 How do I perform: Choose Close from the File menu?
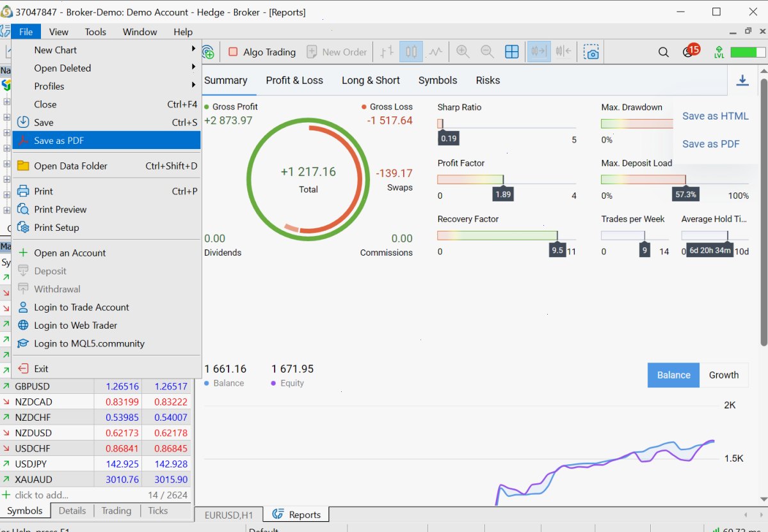point(106,104)
